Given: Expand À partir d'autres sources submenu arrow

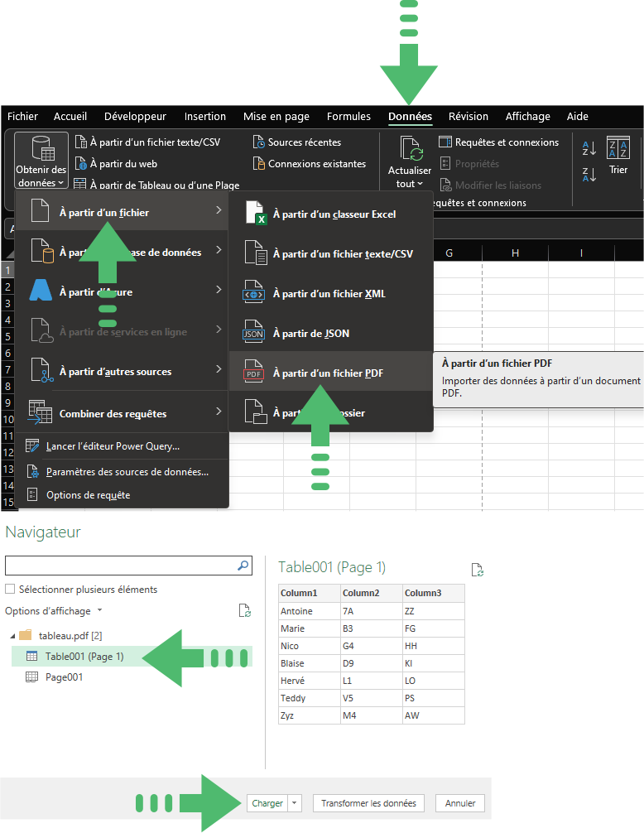Looking at the screenshot, I should coord(219,369).
